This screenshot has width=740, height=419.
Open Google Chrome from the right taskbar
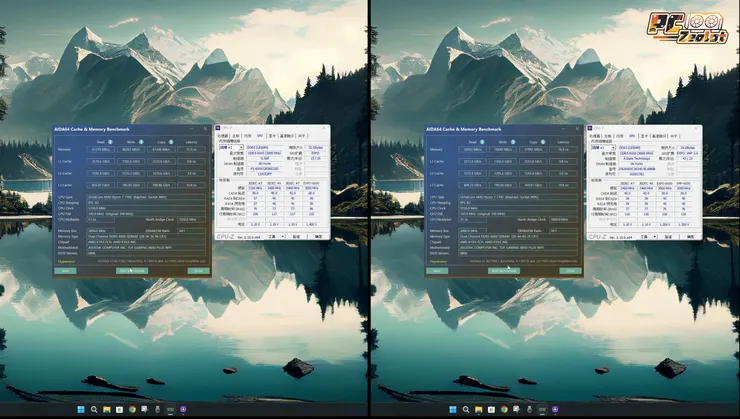504,410
